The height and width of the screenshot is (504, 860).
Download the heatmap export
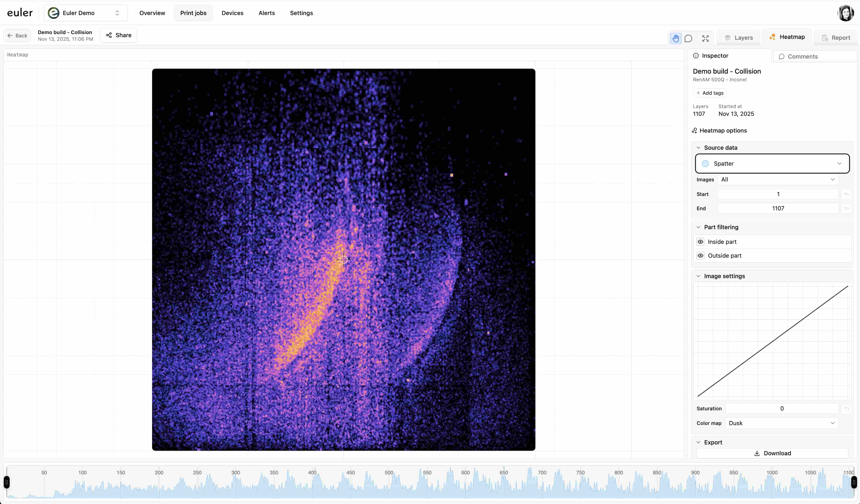(772, 453)
